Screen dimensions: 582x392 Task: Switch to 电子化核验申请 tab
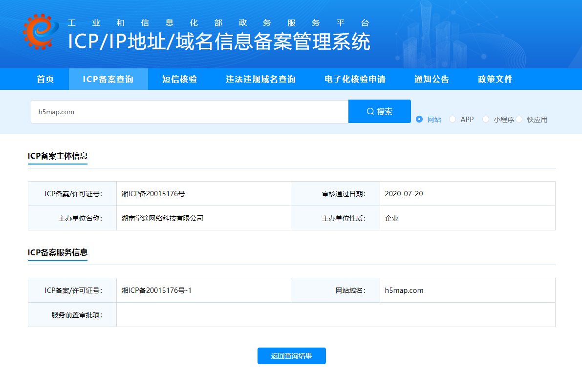click(x=355, y=79)
